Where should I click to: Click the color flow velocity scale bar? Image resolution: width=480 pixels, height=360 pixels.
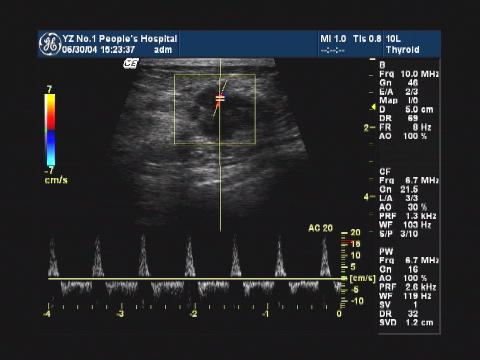pos(50,130)
